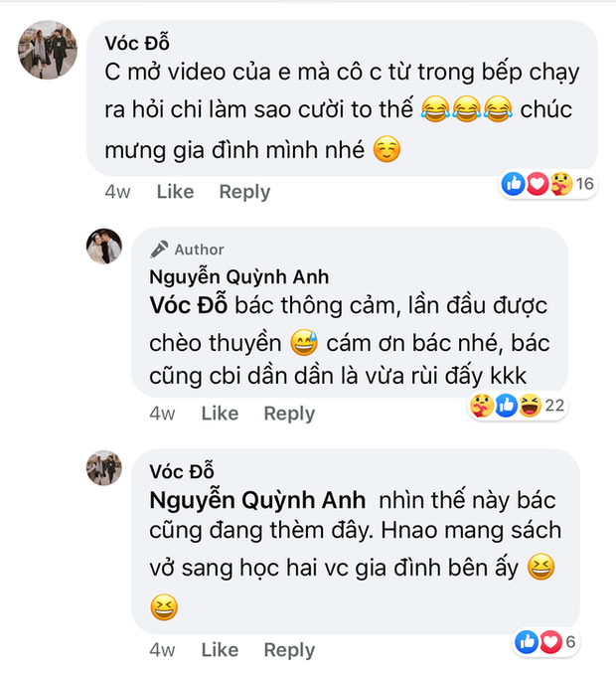Click the 4w timestamp on author's reply
The width and height of the screenshot is (616, 675).
pyautogui.click(x=162, y=413)
